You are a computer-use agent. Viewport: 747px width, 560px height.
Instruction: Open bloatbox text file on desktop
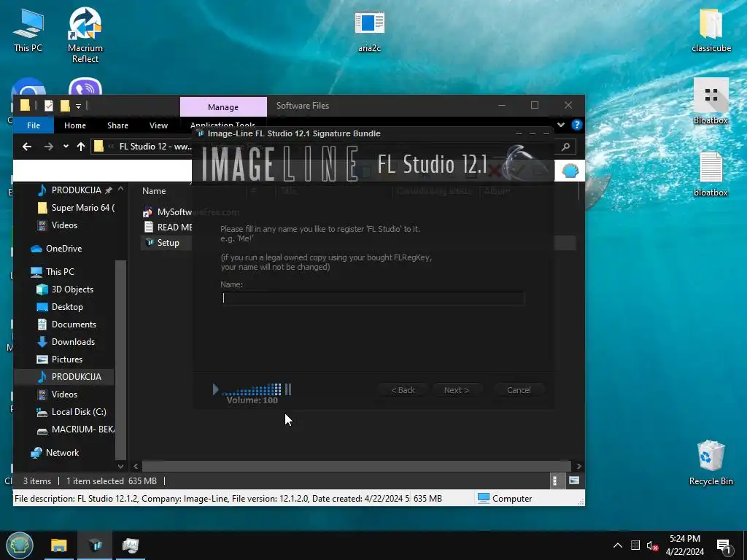(711, 174)
